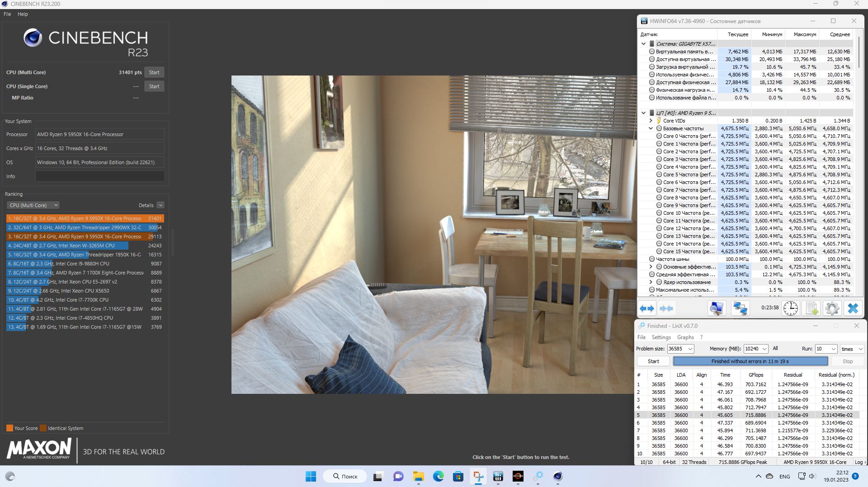Open HWiNFO remote network monitors icon
The width and height of the screenshot is (868, 487).
[740, 308]
